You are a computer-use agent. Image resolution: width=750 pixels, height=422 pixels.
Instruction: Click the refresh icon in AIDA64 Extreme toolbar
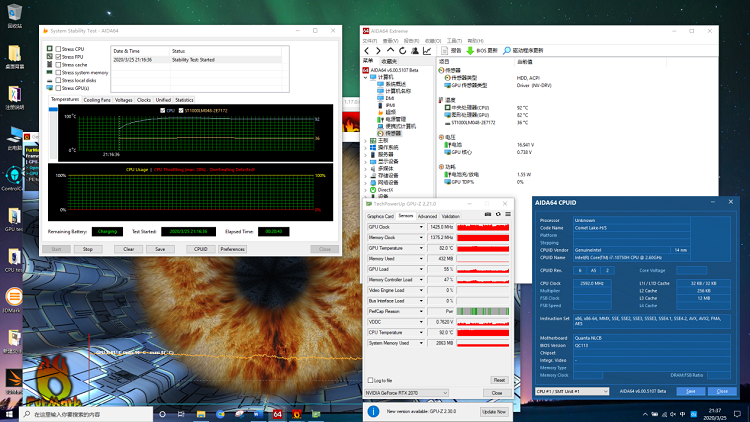click(403, 50)
